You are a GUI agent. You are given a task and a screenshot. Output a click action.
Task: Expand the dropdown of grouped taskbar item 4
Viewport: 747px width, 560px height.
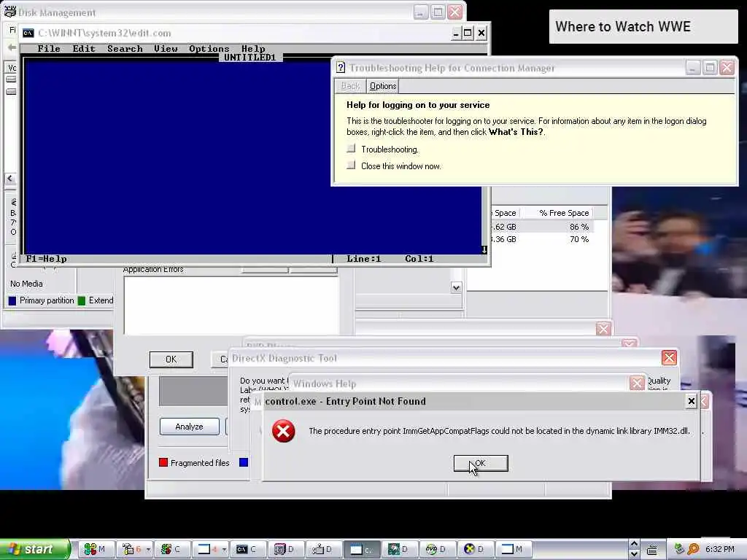[224, 550]
